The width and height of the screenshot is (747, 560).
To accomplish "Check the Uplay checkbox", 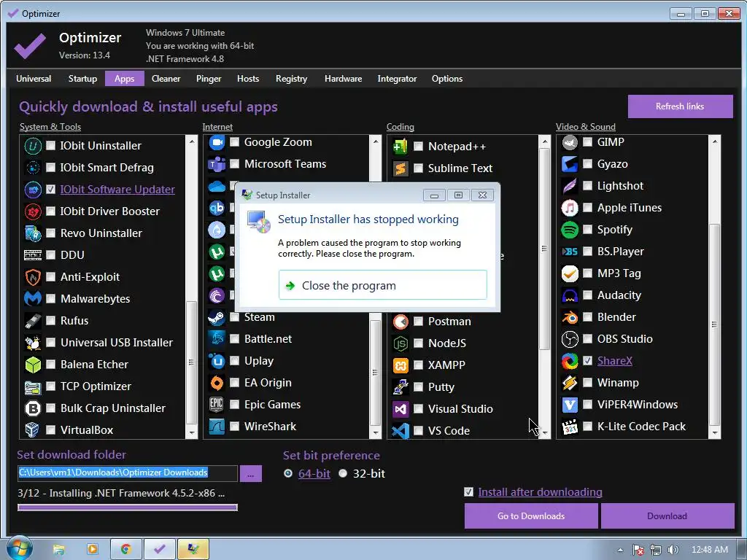I will coord(234,361).
